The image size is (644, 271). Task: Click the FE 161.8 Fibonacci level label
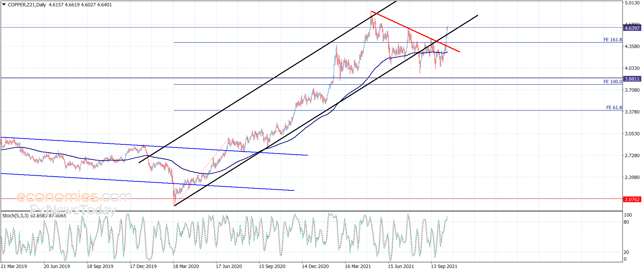[612, 40]
